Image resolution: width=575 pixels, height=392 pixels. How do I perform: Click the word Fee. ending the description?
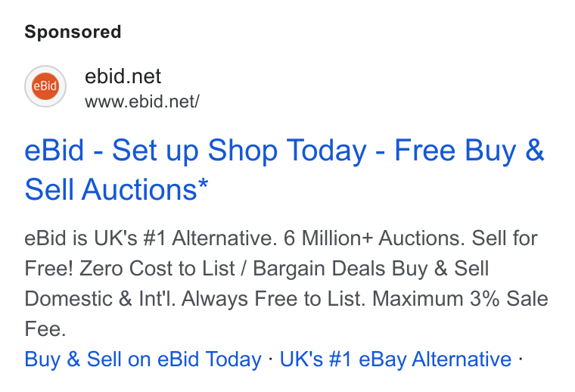(45, 329)
